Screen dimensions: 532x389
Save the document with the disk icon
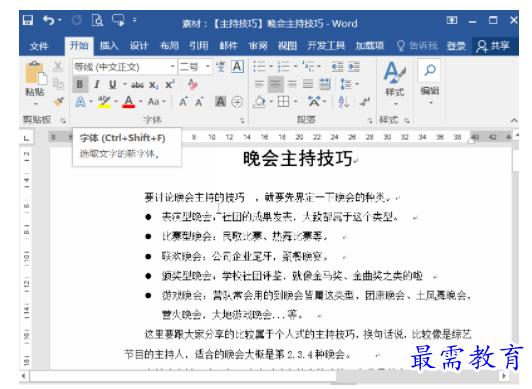[28, 20]
